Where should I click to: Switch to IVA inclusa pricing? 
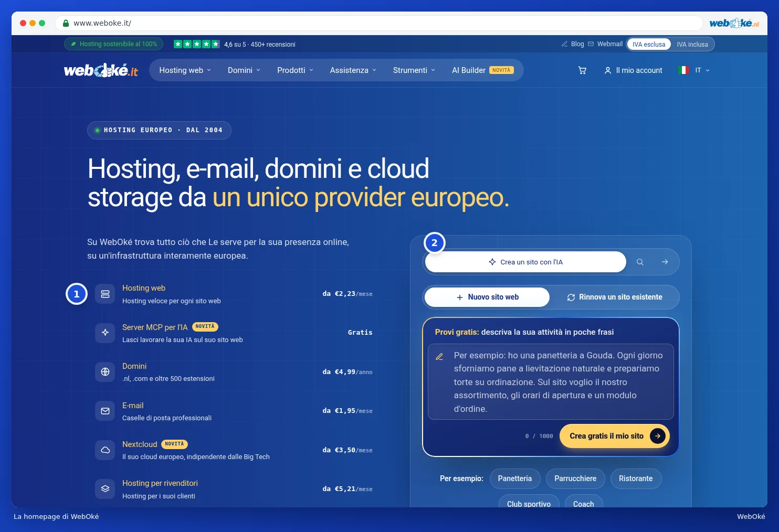(x=692, y=45)
